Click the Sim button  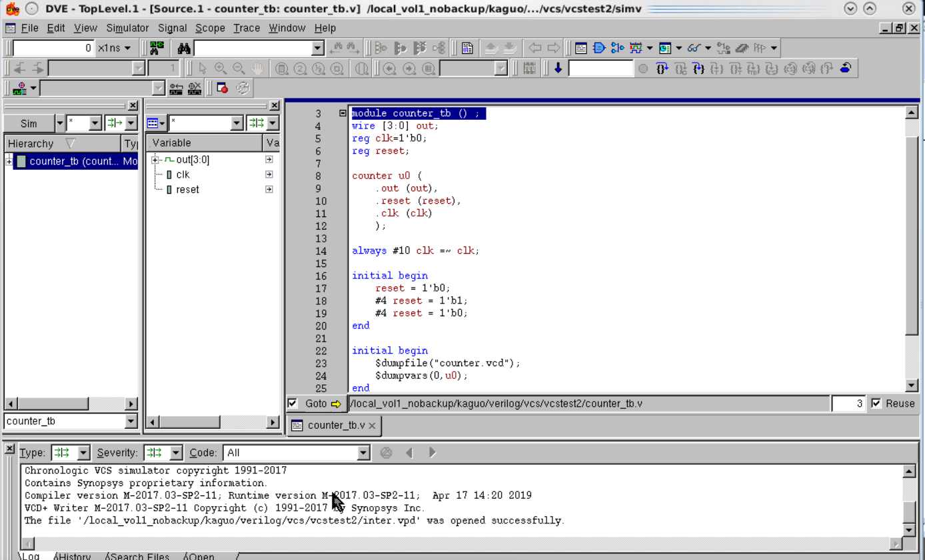click(x=29, y=123)
